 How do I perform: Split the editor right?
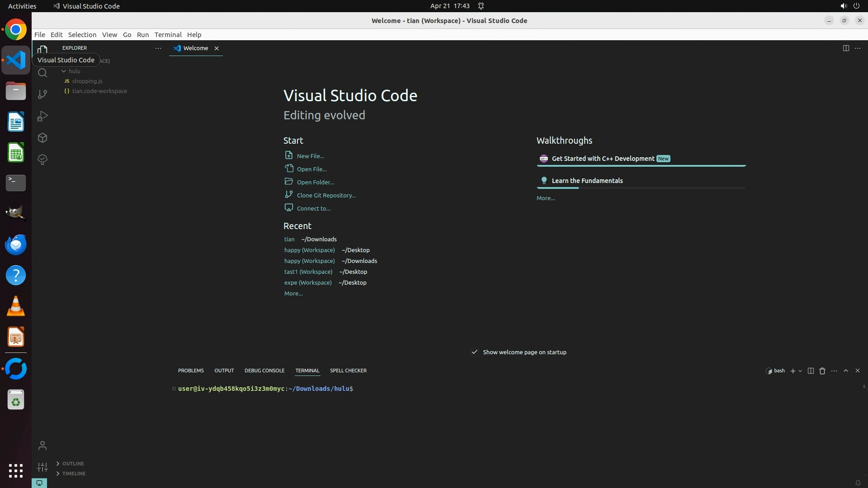846,48
